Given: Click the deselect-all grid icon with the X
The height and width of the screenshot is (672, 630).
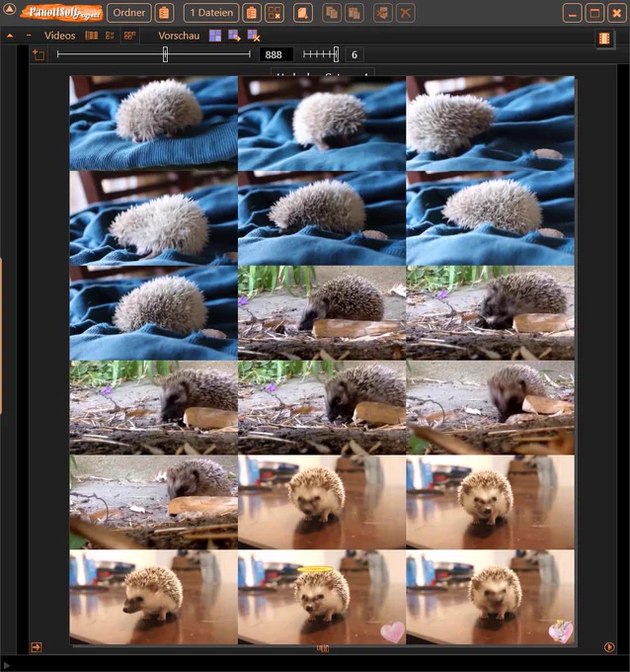Looking at the screenshot, I should (275, 13).
